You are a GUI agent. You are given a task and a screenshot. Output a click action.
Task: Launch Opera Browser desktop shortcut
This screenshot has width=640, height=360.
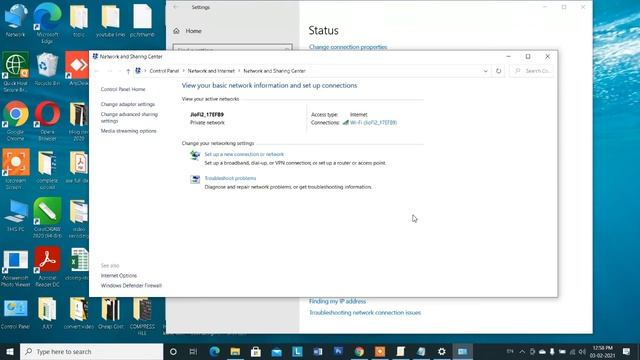[47, 120]
